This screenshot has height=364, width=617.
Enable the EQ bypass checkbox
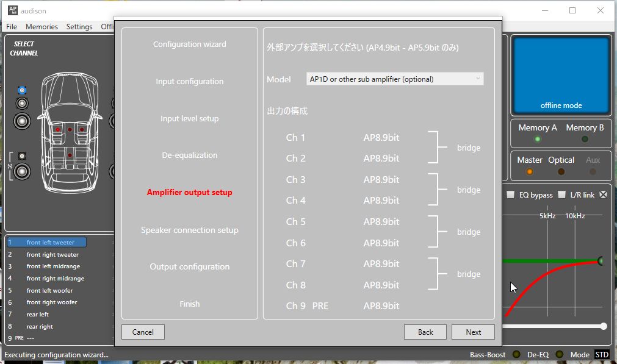coord(510,194)
